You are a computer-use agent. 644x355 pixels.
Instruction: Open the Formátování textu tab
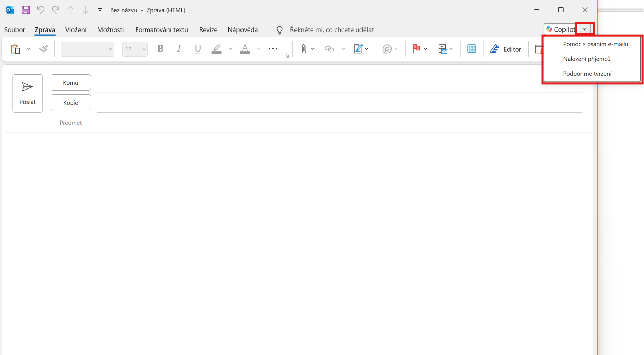tap(162, 30)
